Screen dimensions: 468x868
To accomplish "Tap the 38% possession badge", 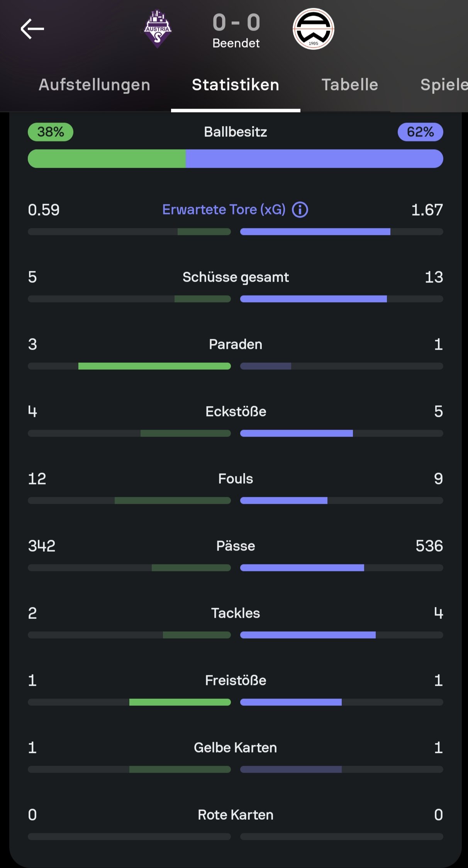I will [51, 132].
